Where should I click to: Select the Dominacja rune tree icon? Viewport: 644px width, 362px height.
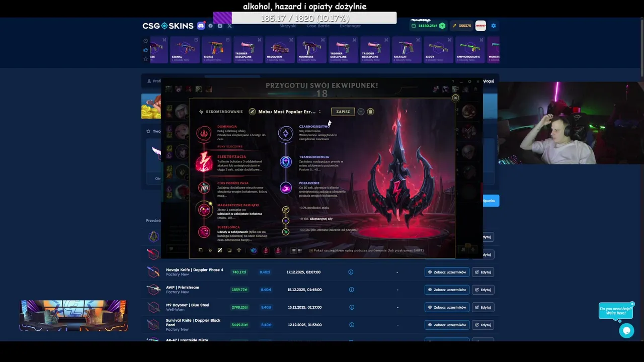(204, 133)
